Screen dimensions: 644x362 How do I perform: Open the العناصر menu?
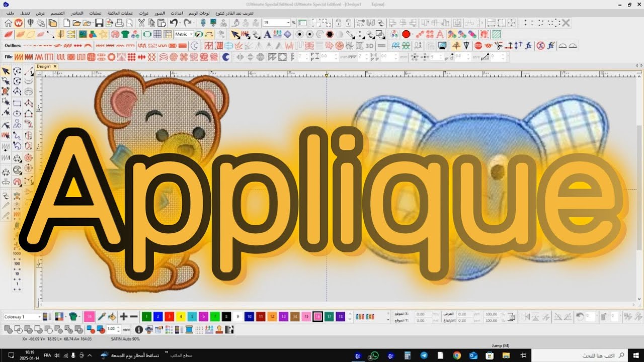77,13
